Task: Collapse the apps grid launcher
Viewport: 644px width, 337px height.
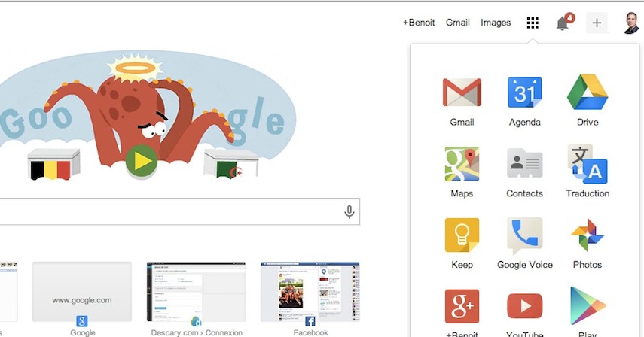Action: [533, 23]
